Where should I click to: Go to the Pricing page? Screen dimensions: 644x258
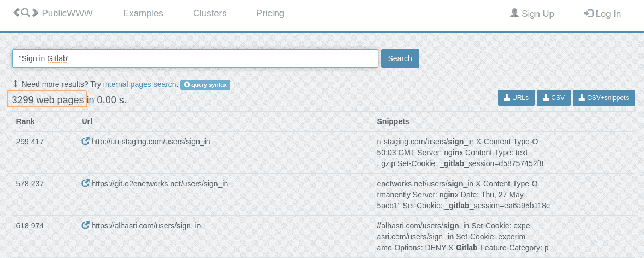270,14
